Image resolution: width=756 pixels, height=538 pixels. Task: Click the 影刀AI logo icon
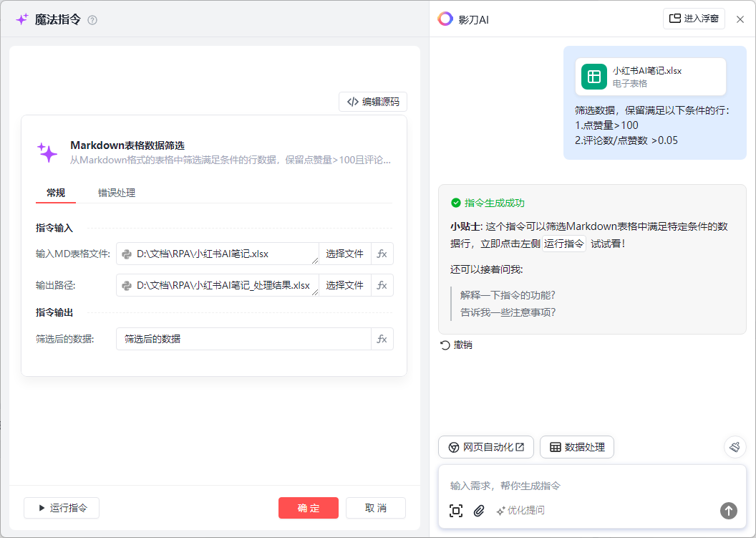pos(445,19)
